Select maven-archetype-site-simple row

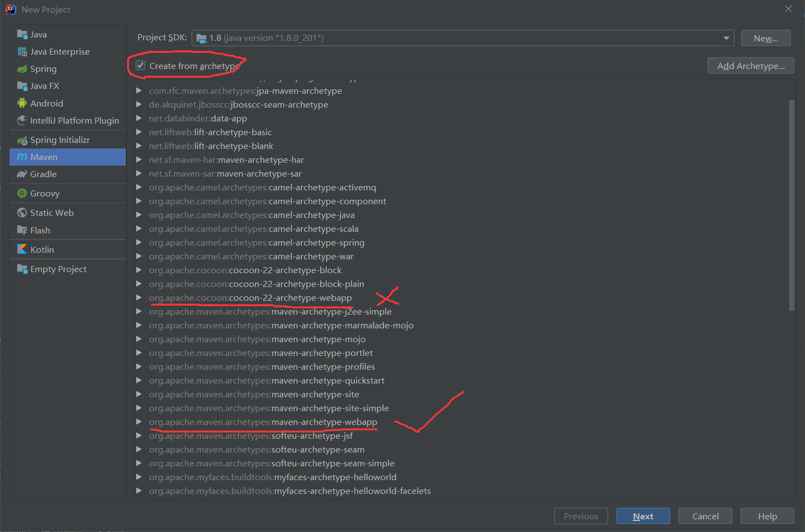461,408
